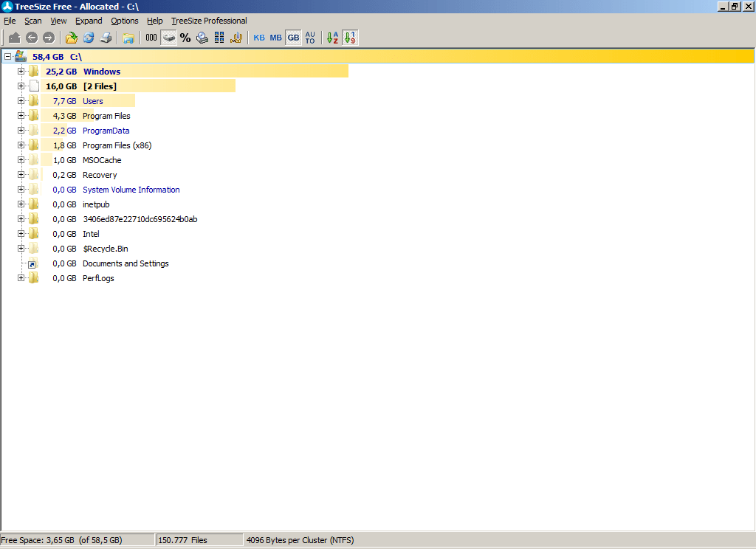Open the View menu
The image size is (756, 549).
[58, 21]
